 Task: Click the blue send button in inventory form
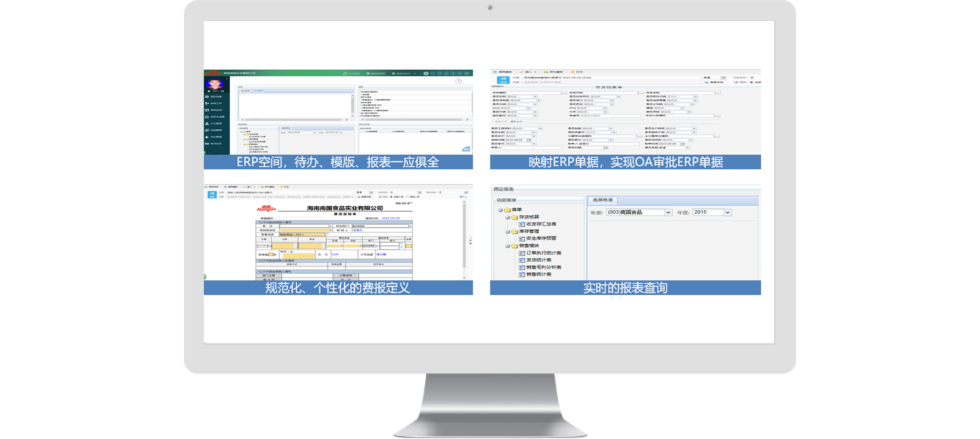(x=503, y=80)
